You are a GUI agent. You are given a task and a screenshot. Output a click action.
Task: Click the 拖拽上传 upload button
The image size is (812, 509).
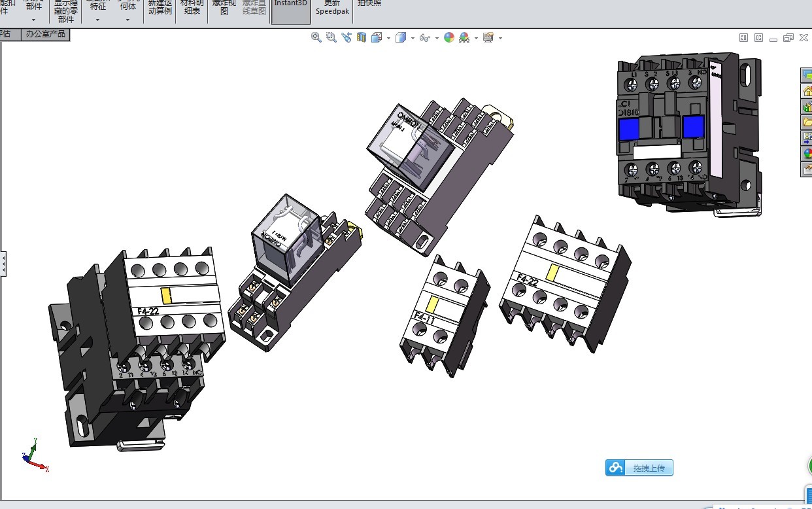pos(639,468)
